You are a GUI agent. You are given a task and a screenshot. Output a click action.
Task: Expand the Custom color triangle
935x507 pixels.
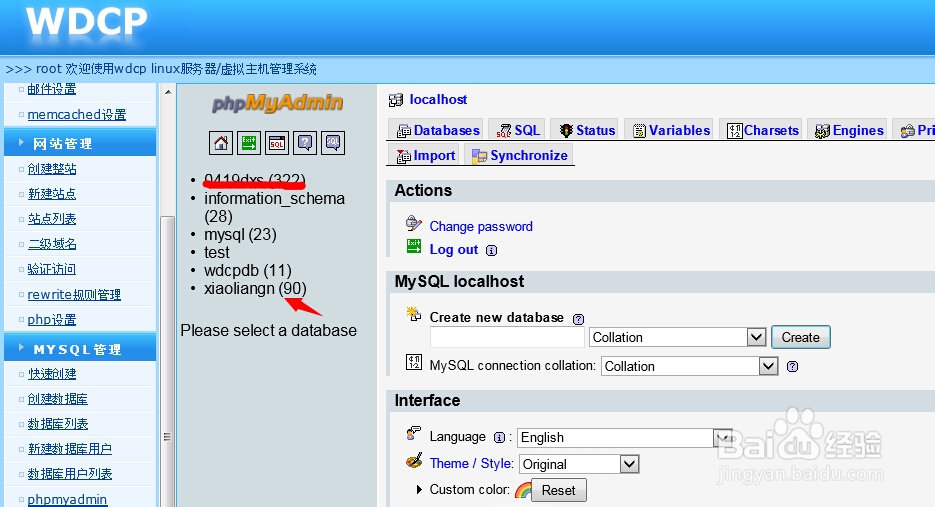click(x=420, y=490)
